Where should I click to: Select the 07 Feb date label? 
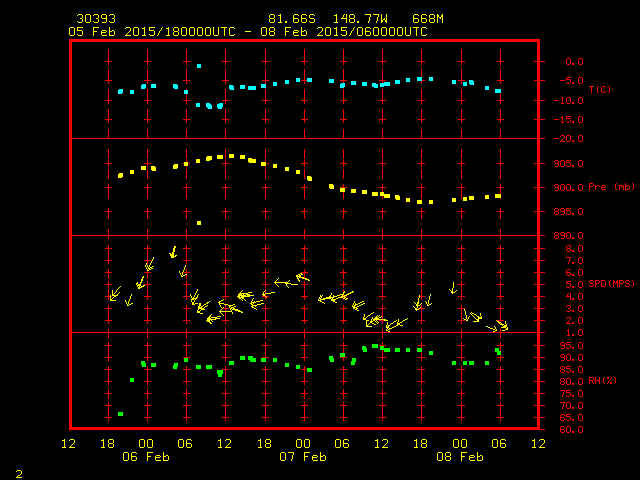[303, 457]
